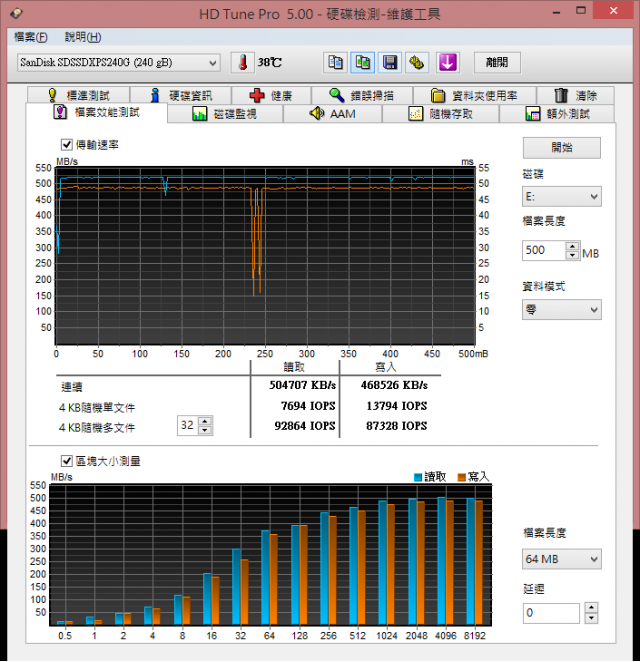
Task: Click the purple down-arrow toolbar icon
Action: [447, 63]
